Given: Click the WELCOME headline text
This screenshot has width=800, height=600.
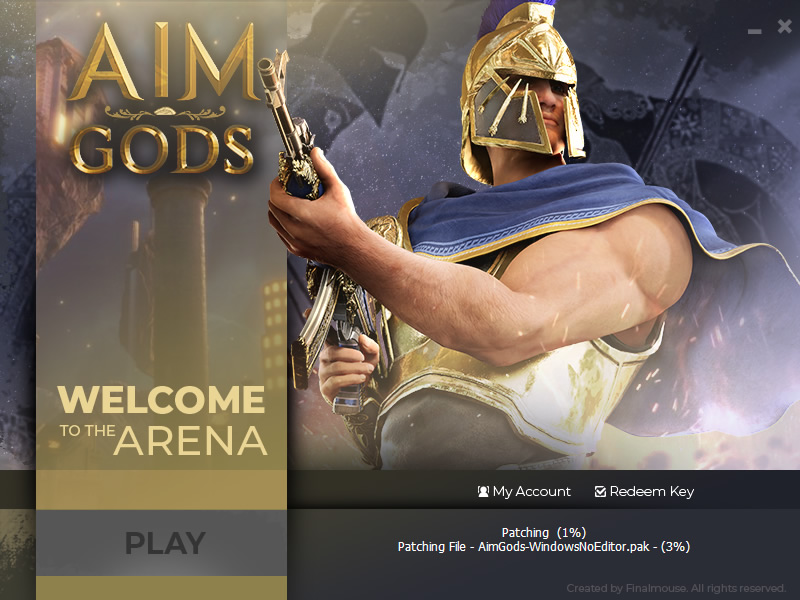Looking at the screenshot, I should coord(161,399).
